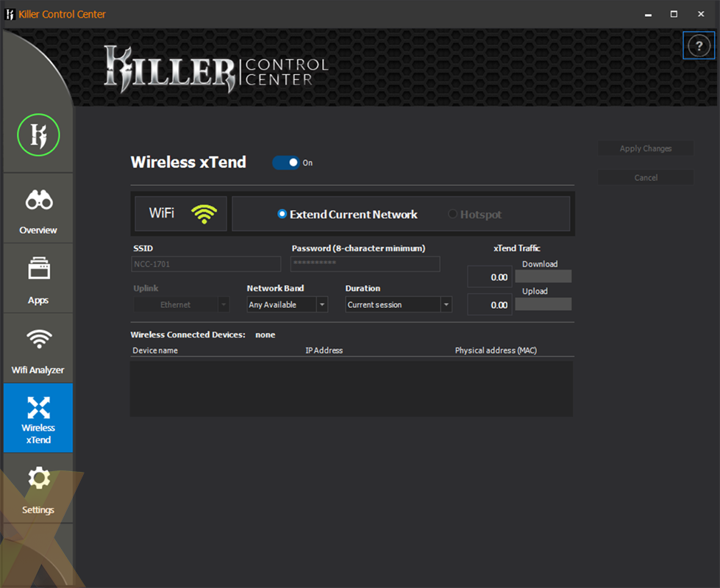Open the Apps panel icon
Screen dimensions: 720x588
(38, 269)
